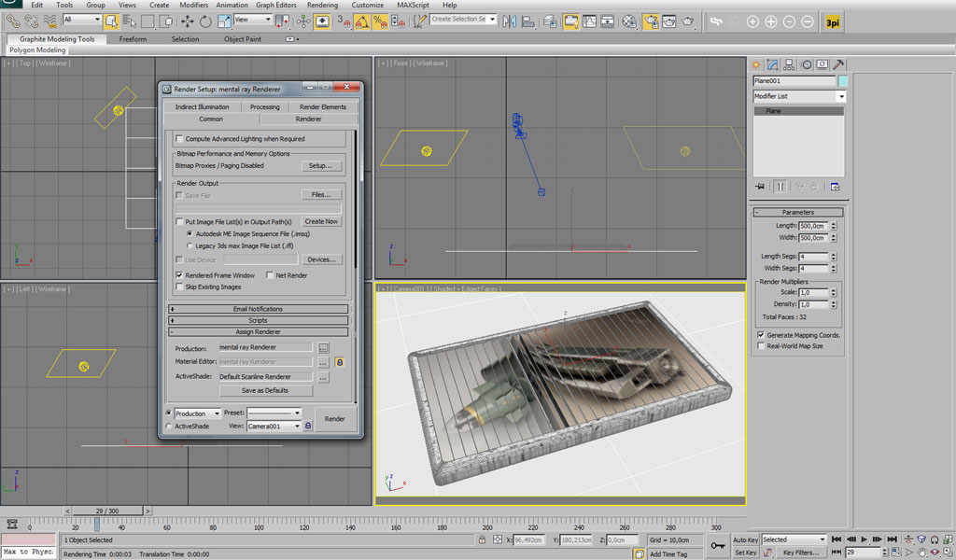
Task: Switch to the Indirect Illumination tab
Action: pyautogui.click(x=202, y=106)
